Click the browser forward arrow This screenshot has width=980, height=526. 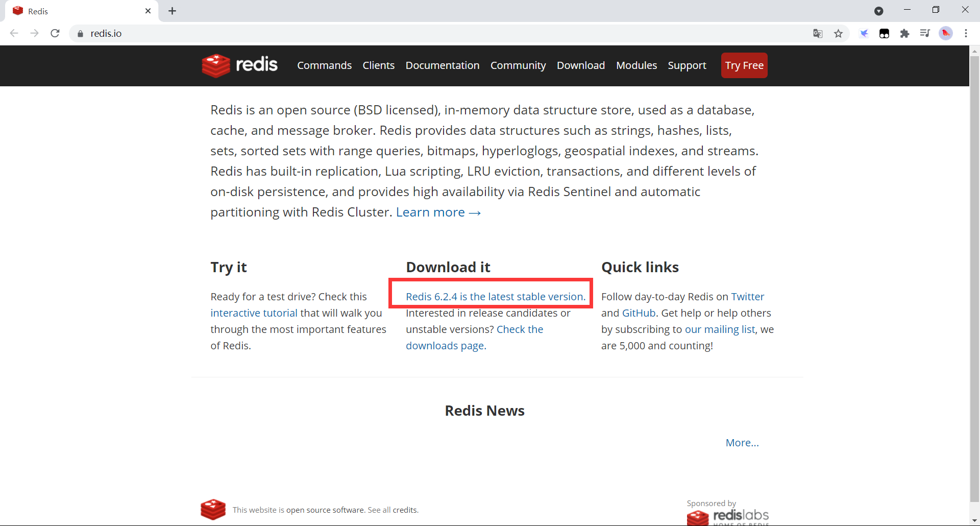click(x=34, y=33)
